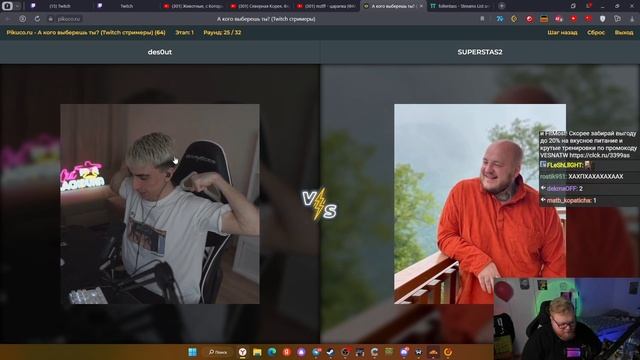The image size is (640, 360).
Task: Click 'Шаг назад' to undo last choice
Action: click(x=562, y=33)
